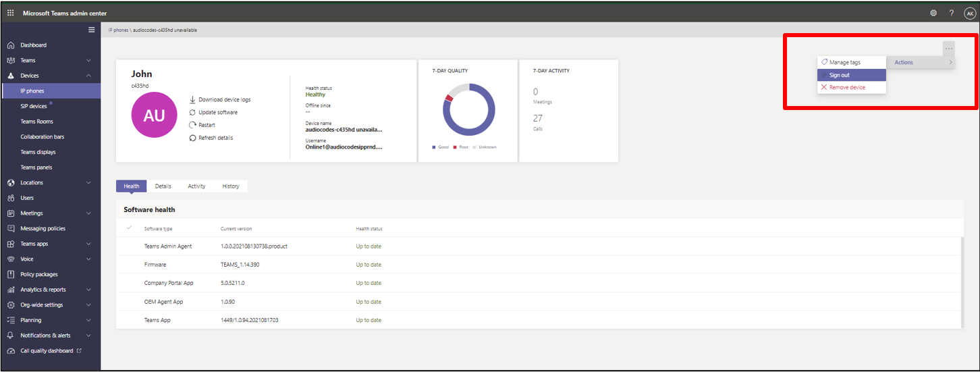The height and width of the screenshot is (372, 980).
Task: Click the IP phones breadcrumb link
Action: 118,30
